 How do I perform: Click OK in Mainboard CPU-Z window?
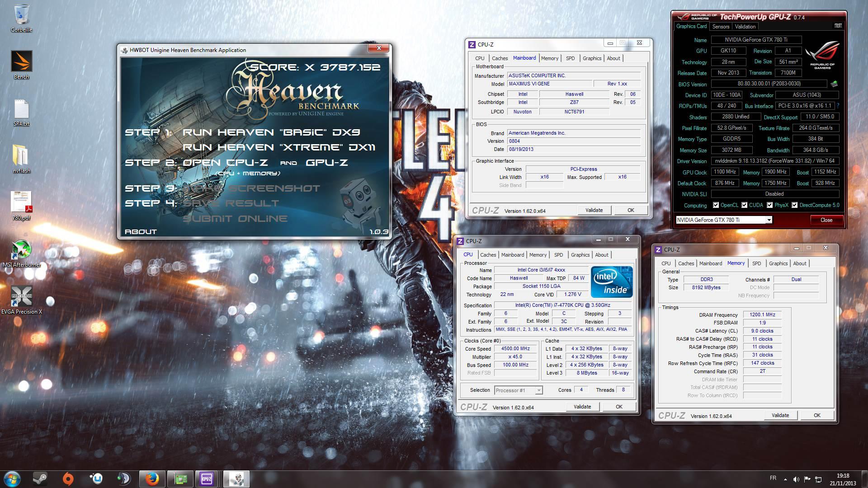(631, 210)
